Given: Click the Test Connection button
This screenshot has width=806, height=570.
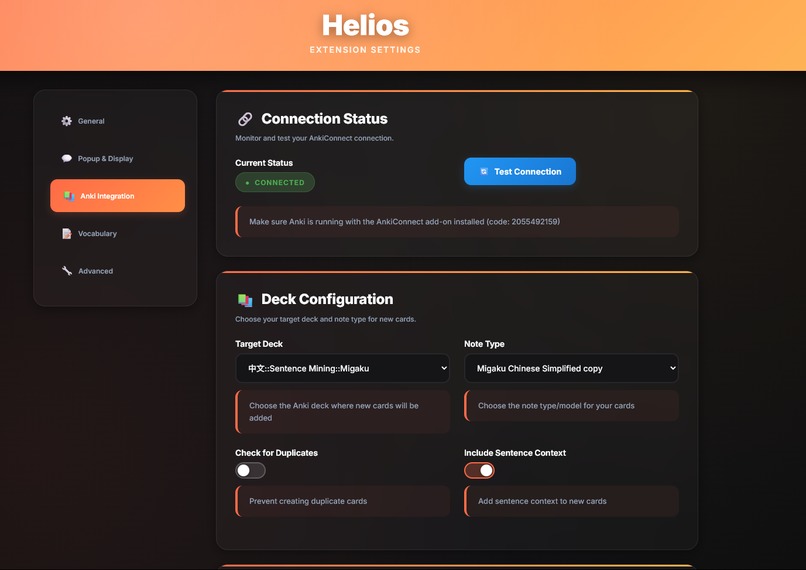Looking at the screenshot, I should click(x=520, y=172).
